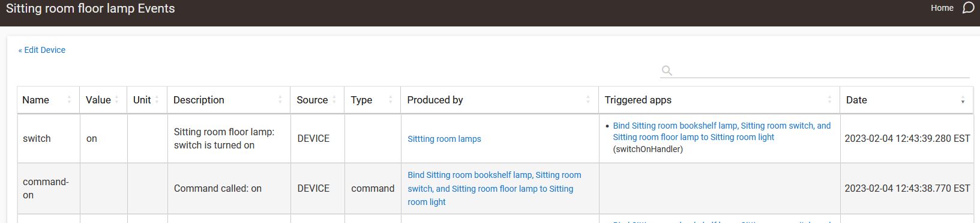
Task: Select the Description column header
Action: pyautogui.click(x=229, y=100)
